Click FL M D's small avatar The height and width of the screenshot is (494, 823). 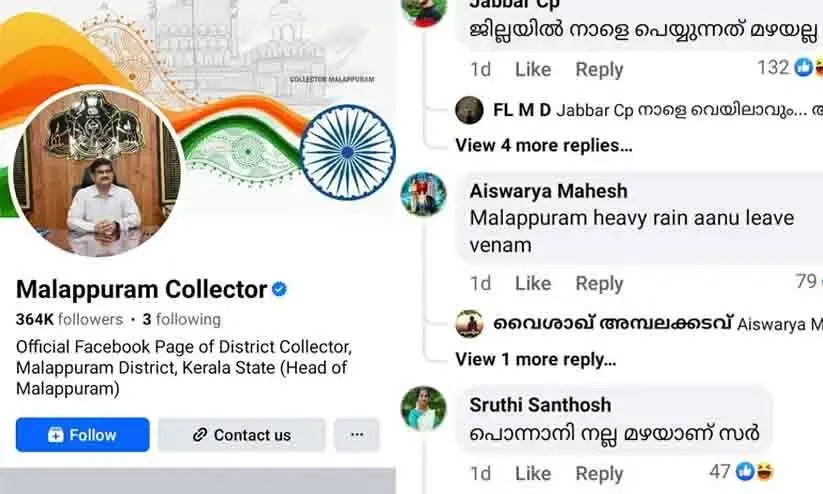coord(469,110)
